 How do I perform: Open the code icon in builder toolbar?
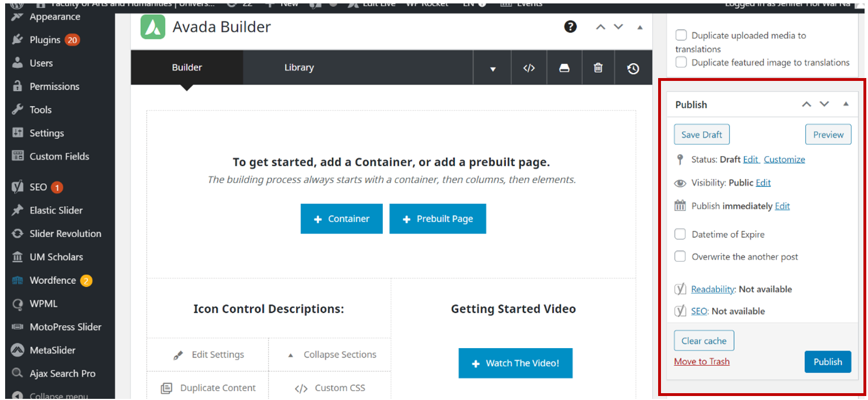pyautogui.click(x=529, y=68)
